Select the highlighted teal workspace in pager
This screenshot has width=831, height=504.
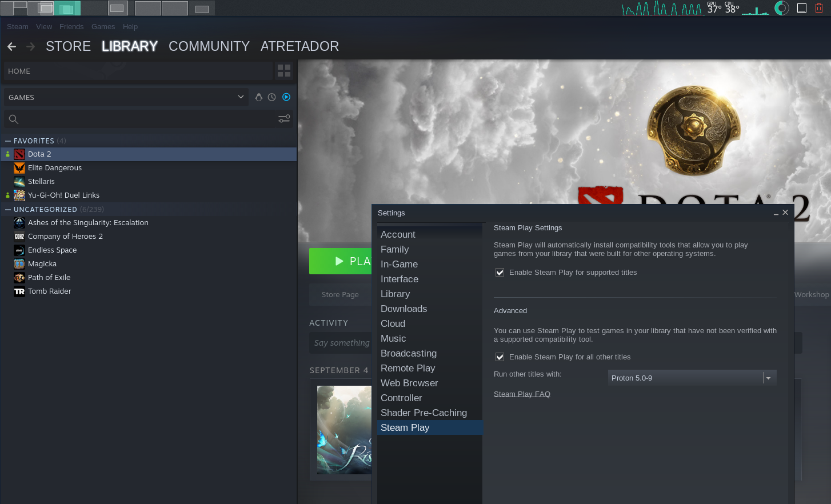67,8
